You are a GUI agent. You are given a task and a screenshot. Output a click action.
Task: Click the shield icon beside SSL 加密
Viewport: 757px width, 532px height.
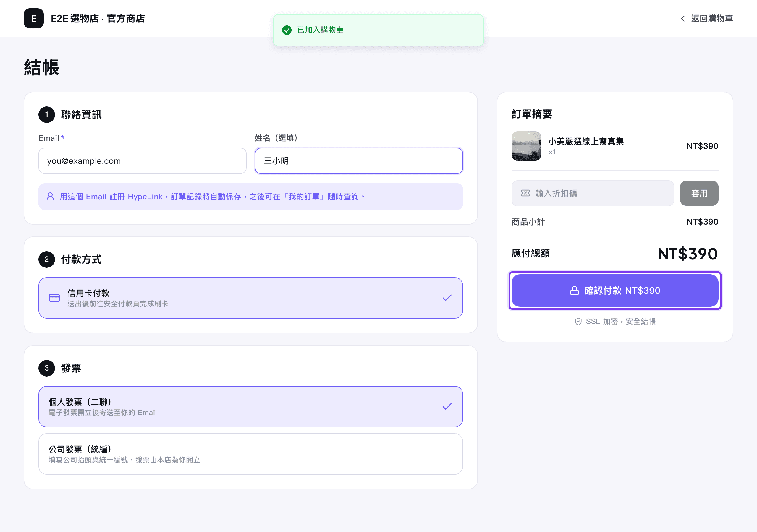578,321
